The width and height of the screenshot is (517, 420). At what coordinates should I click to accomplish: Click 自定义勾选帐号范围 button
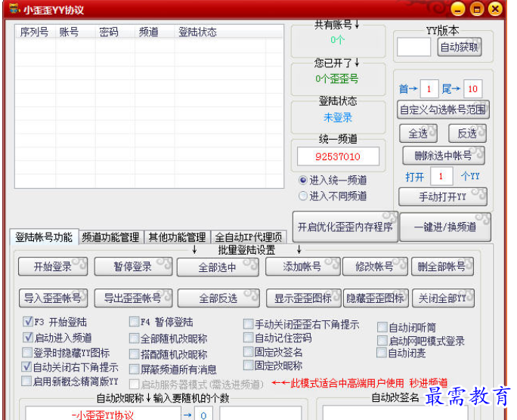(x=443, y=110)
